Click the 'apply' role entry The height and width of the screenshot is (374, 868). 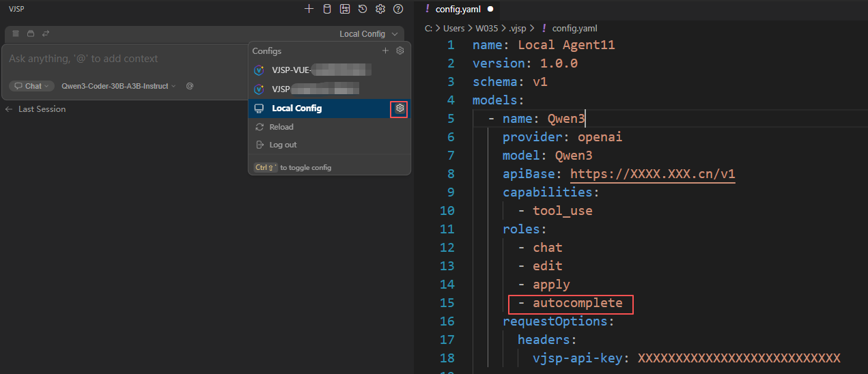tap(552, 285)
